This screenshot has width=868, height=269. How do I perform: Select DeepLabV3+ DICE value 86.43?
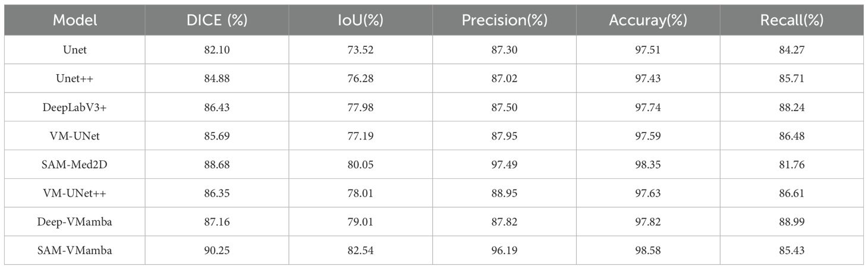pos(217,107)
